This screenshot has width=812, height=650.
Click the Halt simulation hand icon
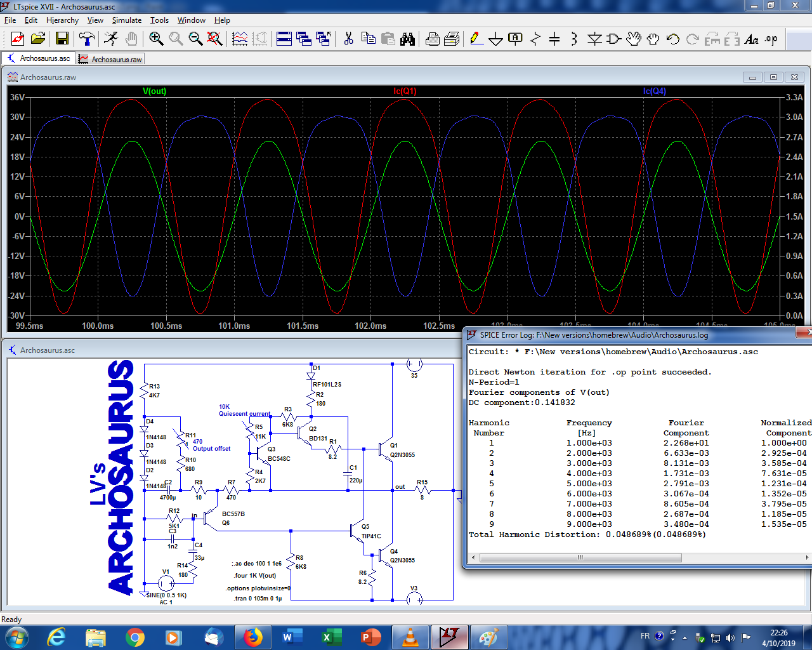(131, 39)
